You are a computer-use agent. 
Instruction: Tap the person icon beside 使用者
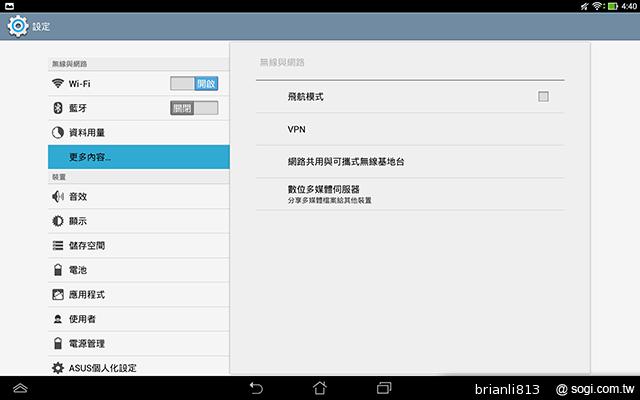click(x=58, y=319)
